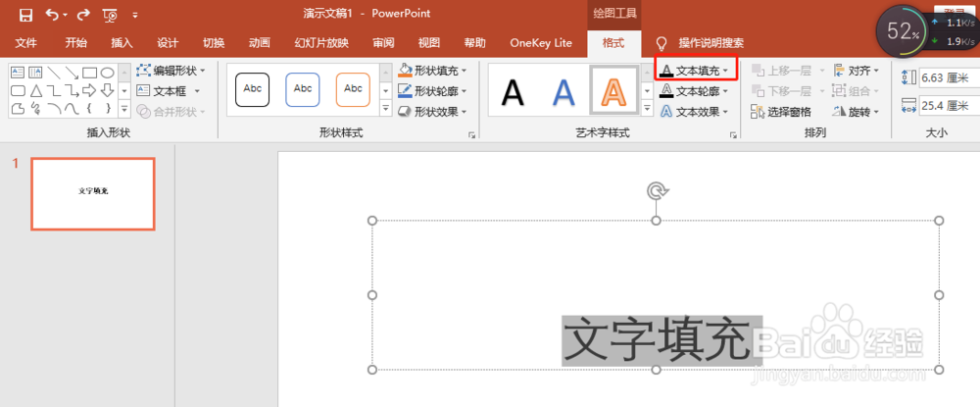Open the 形状轮廓 dropdown
Screen dimensions: 980x407
[432, 91]
